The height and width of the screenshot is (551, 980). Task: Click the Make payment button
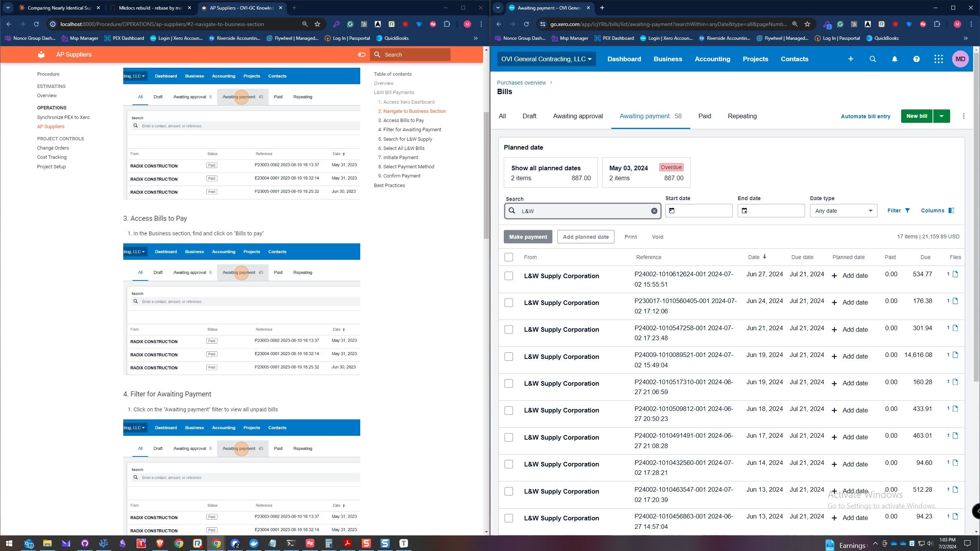pos(528,237)
